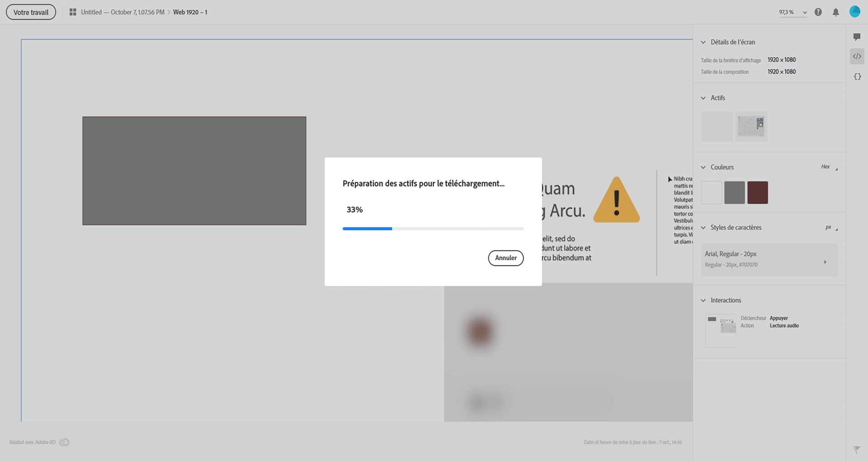Open the comments panel icon
868x461 pixels.
click(857, 37)
